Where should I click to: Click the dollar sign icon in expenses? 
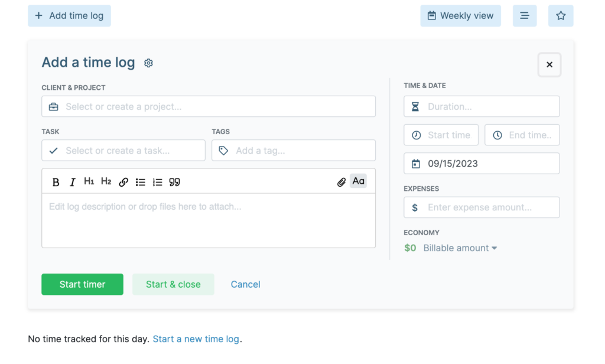click(x=415, y=207)
